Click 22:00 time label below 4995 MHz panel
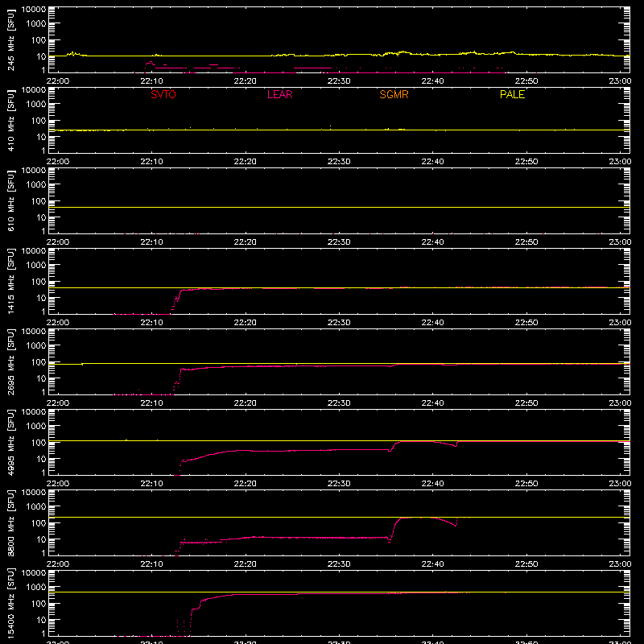The width and height of the screenshot is (644, 644). (58, 484)
